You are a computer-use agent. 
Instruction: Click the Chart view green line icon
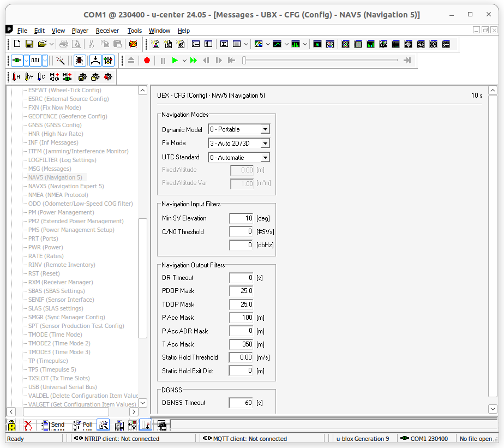pos(277,44)
